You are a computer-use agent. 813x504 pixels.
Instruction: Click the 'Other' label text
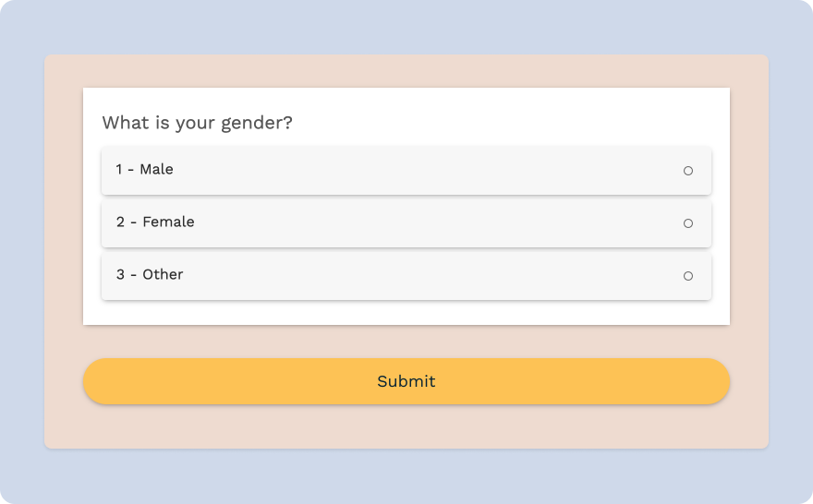coord(163,274)
